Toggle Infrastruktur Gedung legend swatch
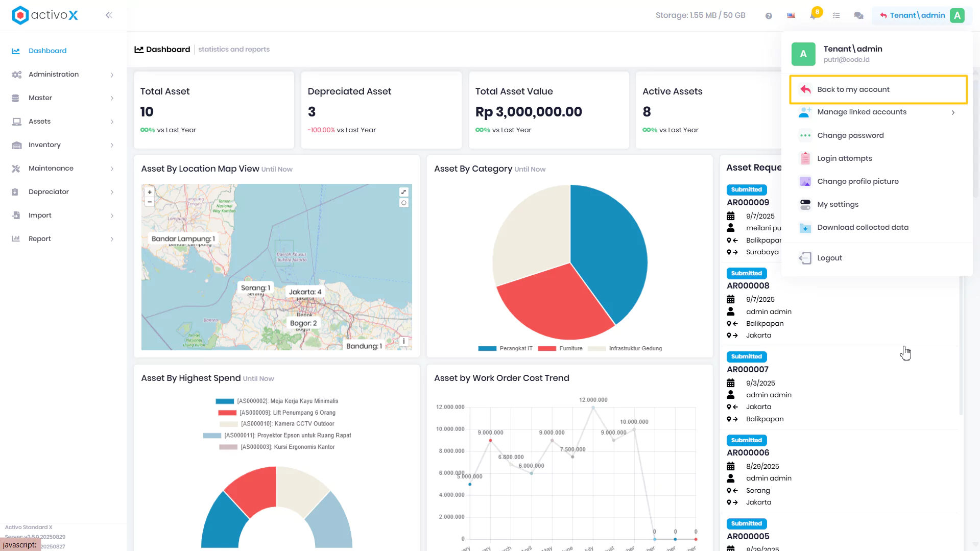This screenshot has width=980, height=551. 596,349
